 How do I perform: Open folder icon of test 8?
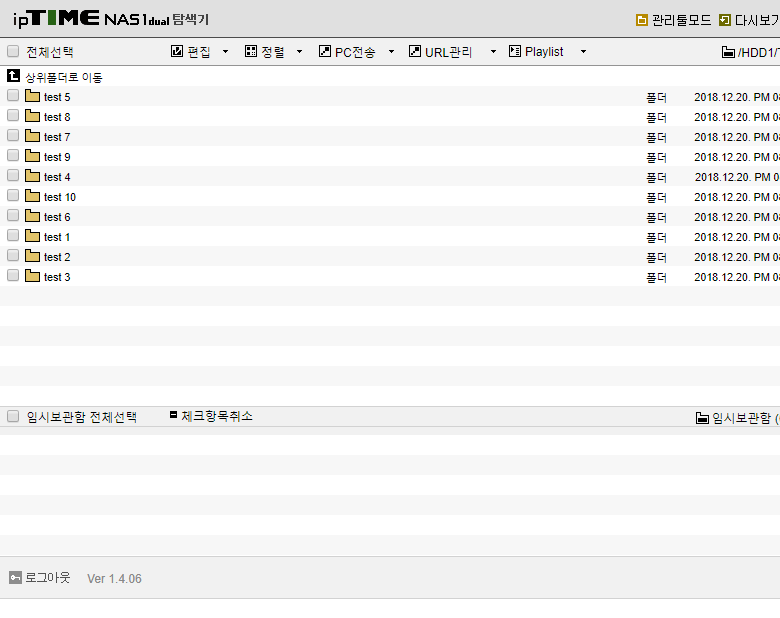pyautogui.click(x=32, y=115)
